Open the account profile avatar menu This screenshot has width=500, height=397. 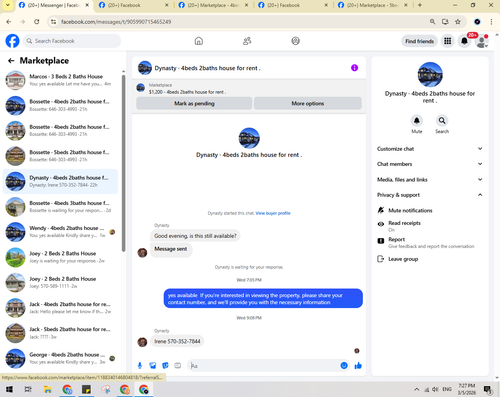482,41
